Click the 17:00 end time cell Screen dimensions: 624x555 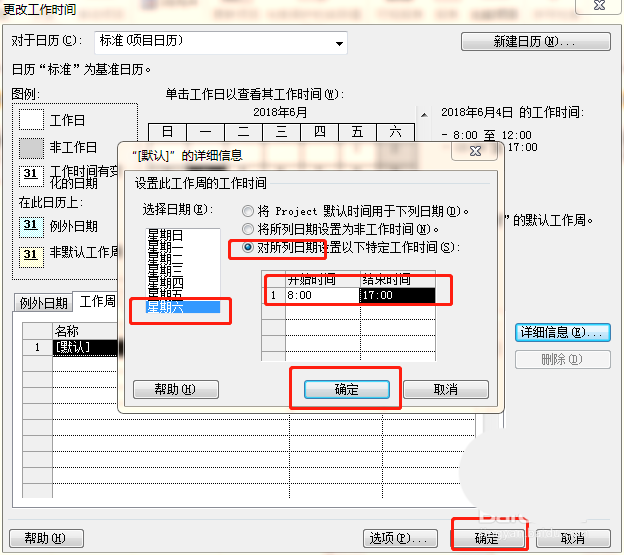point(397,296)
